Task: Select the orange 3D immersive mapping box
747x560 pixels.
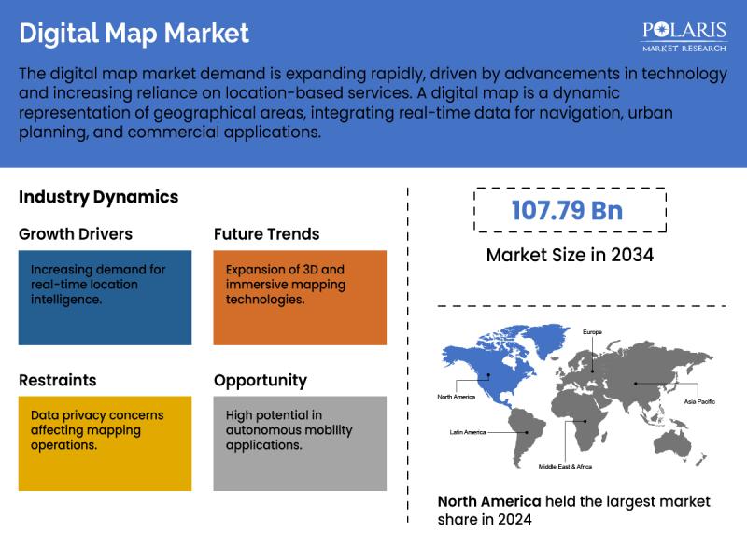Action: 300,298
